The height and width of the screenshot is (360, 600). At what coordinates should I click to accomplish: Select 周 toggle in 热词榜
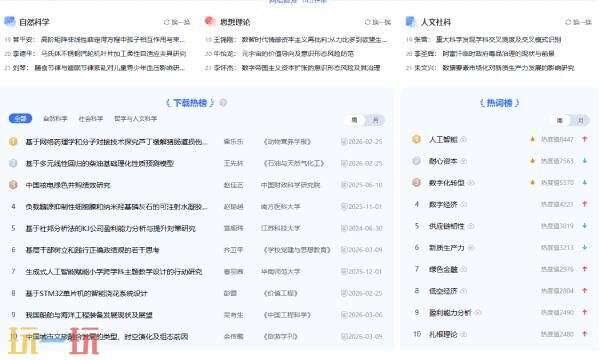[x=560, y=121]
